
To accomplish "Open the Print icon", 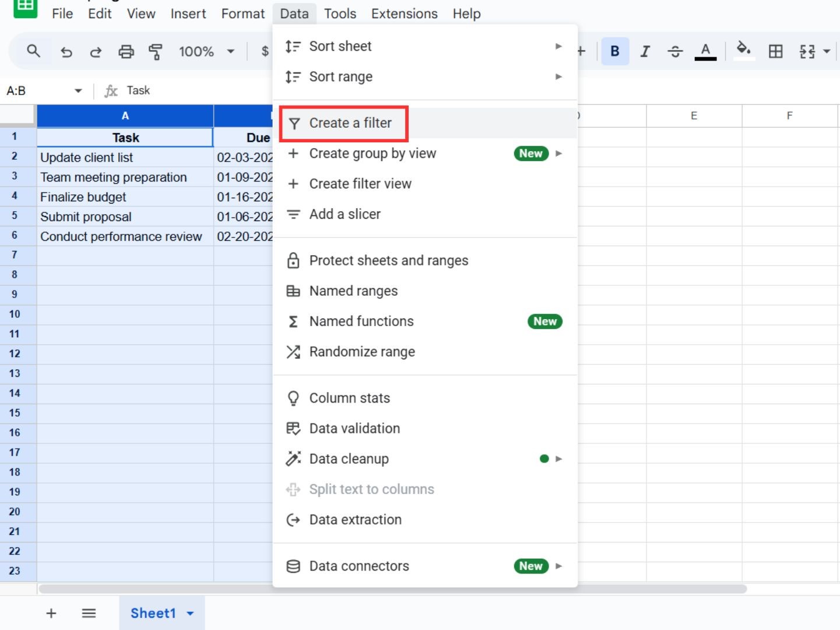I will pos(126,51).
